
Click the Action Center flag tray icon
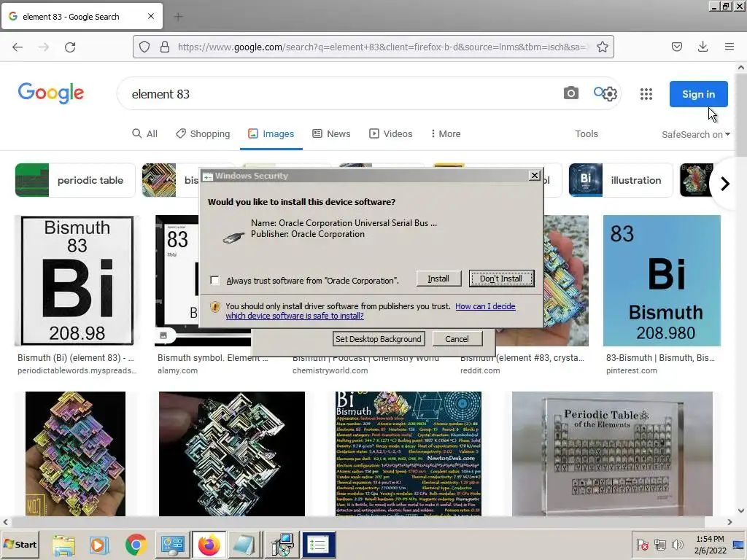[x=642, y=544]
